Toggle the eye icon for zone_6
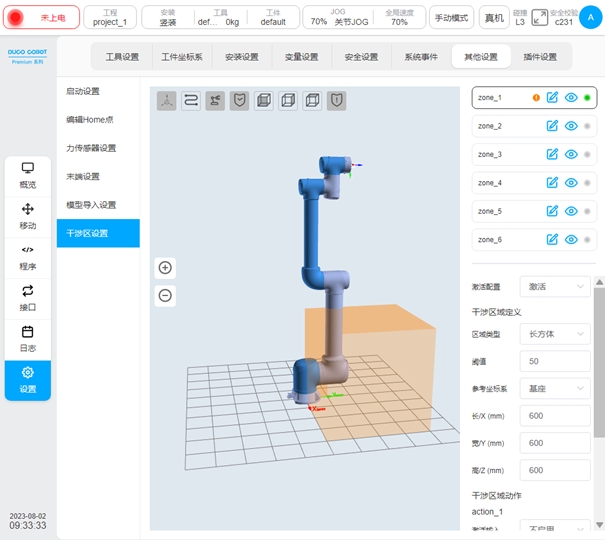 pyautogui.click(x=571, y=239)
